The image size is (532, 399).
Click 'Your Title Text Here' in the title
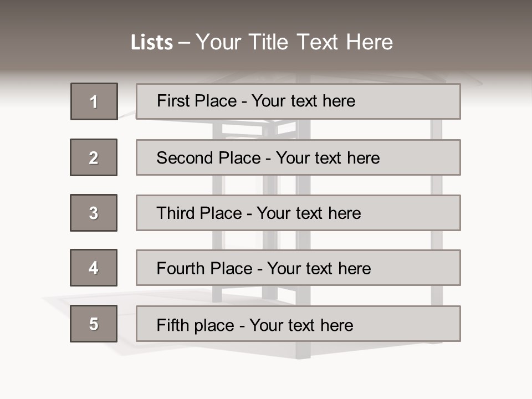coord(294,43)
